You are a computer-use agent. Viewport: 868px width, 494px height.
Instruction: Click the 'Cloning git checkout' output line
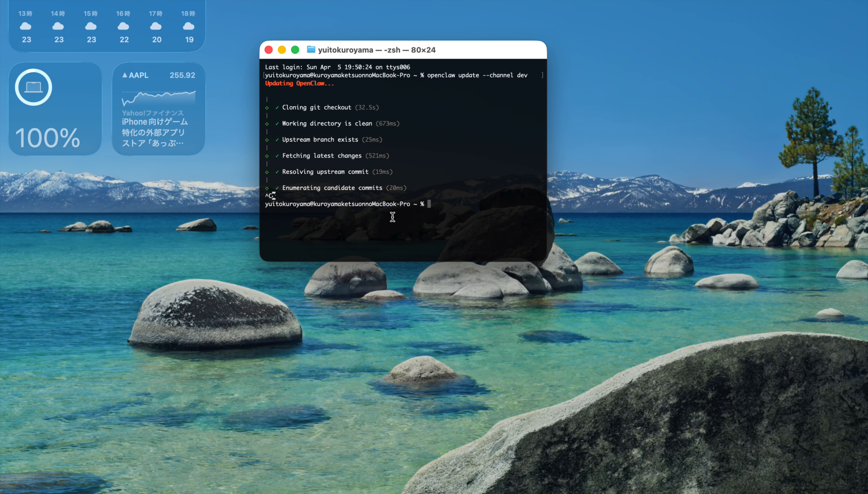[x=316, y=107]
